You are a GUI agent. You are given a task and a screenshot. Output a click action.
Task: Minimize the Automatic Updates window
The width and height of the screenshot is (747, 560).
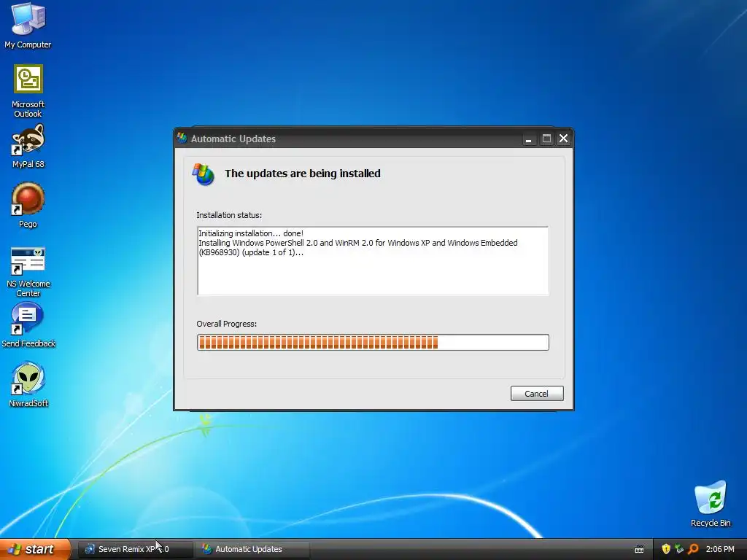(528, 139)
